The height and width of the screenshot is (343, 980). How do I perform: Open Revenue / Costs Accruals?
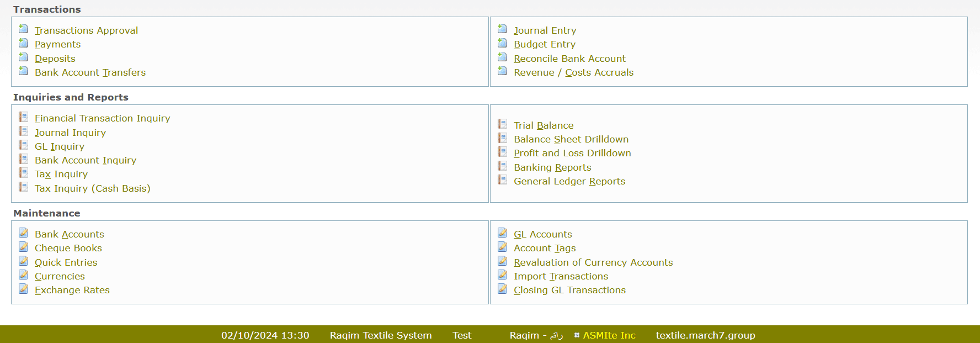point(573,72)
